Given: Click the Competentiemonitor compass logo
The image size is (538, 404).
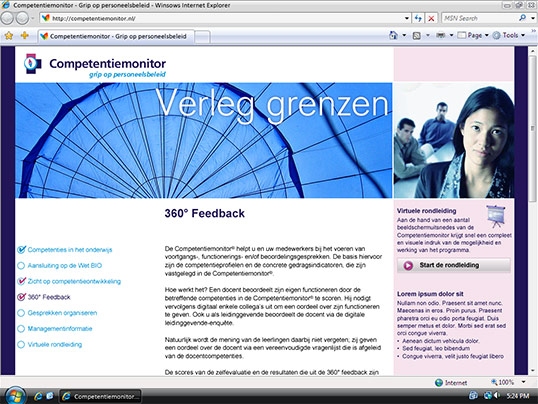Looking at the screenshot, I should (x=32, y=64).
